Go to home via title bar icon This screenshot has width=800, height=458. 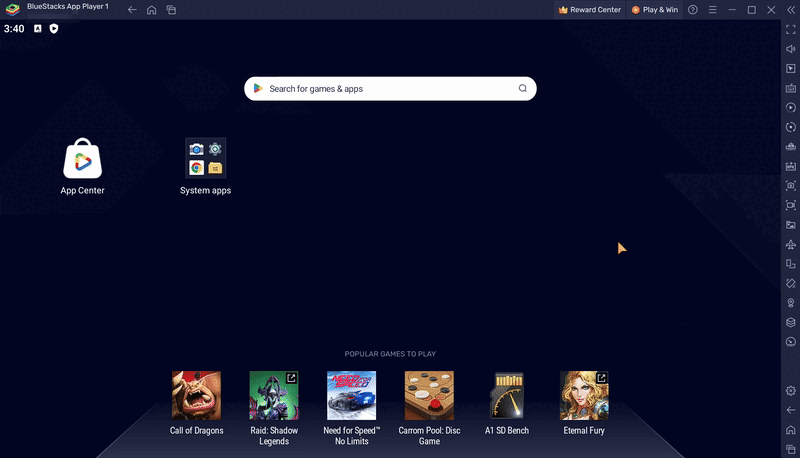click(x=152, y=10)
